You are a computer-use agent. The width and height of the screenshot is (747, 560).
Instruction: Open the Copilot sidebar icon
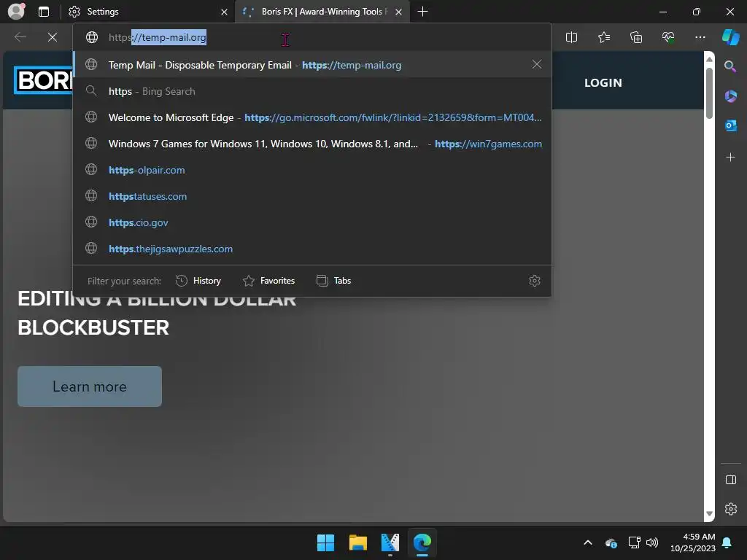[731, 37]
